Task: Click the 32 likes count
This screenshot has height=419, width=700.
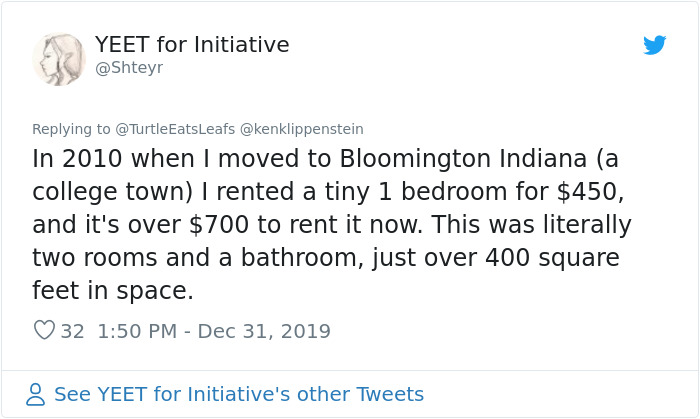Action: coord(72,330)
